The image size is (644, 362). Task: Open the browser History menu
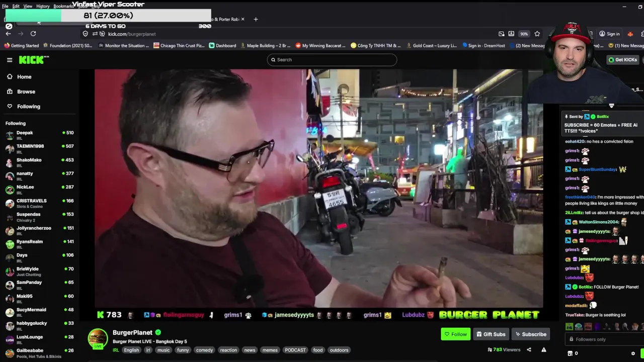(43, 6)
